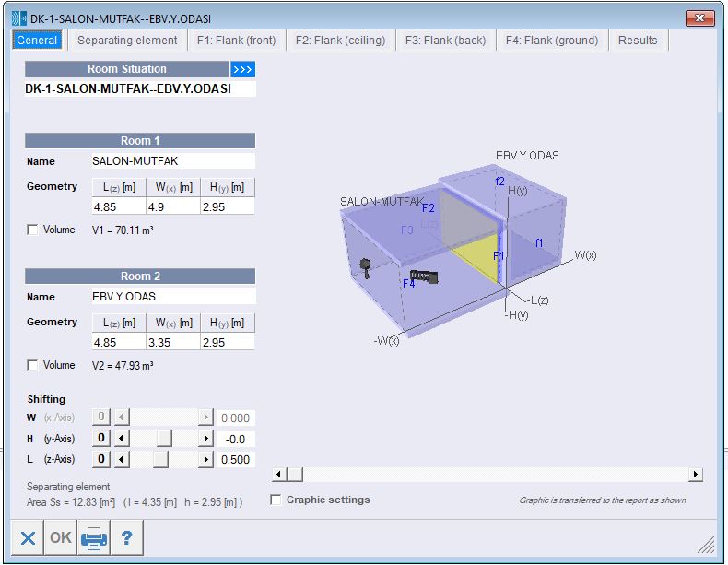Click the L z-Axis value field 0.500
Image resolution: width=728 pixels, height=565 pixels.
pos(235,460)
